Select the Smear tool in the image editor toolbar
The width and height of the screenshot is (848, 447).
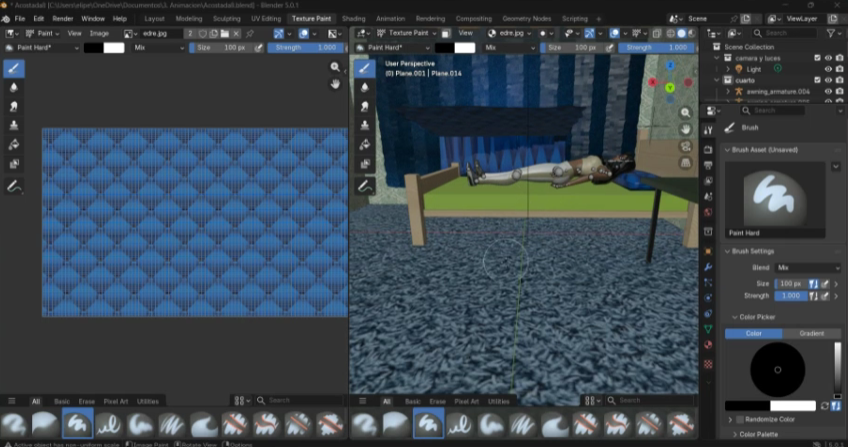coord(14,107)
